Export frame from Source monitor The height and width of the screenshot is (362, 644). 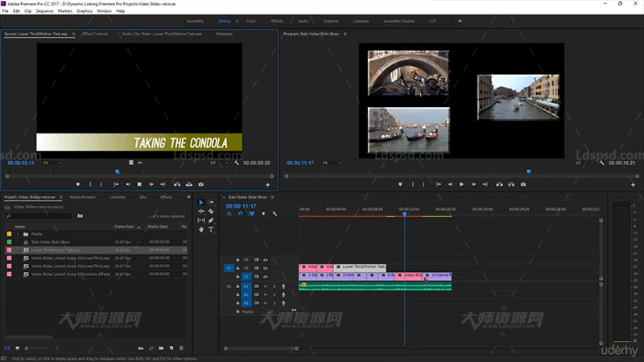tap(200, 185)
